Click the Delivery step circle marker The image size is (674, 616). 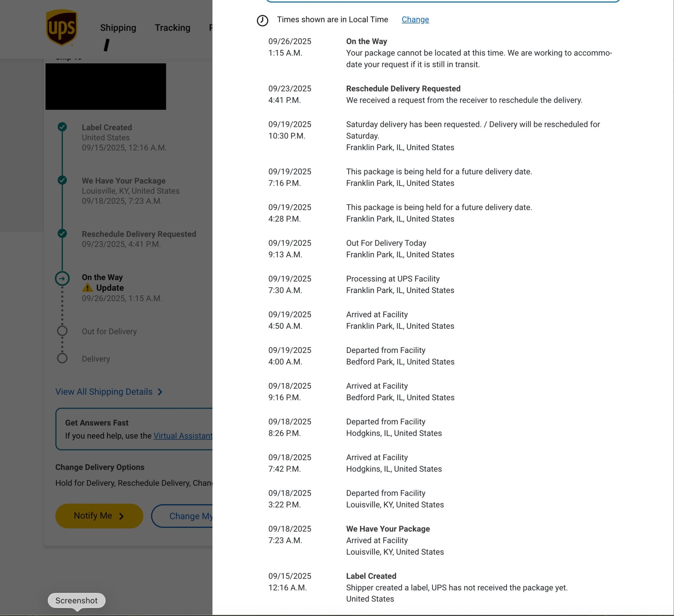click(62, 358)
